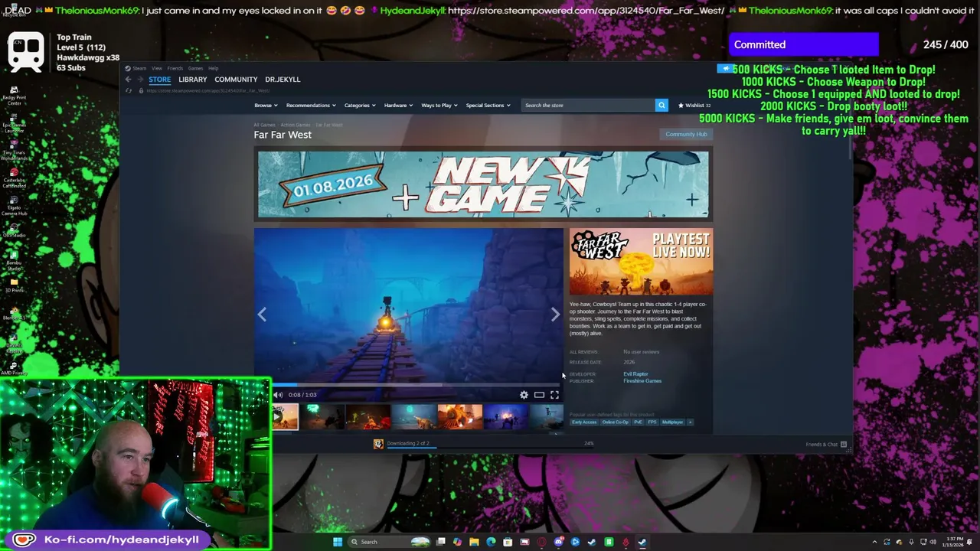Open Blender desktop shortcut
This screenshot has width=980, height=551.
pos(14,313)
